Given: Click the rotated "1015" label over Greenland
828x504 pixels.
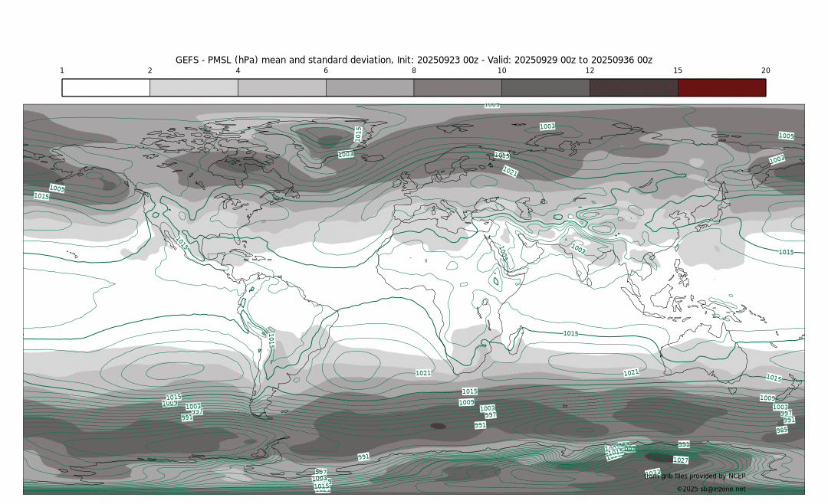Looking at the screenshot, I should 358,134.
